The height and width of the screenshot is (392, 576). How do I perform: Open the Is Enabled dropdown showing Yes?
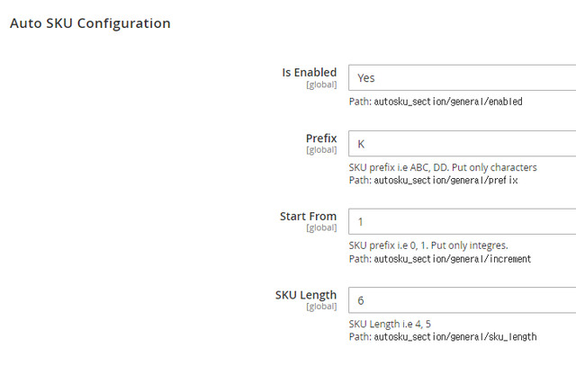[x=462, y=78]
